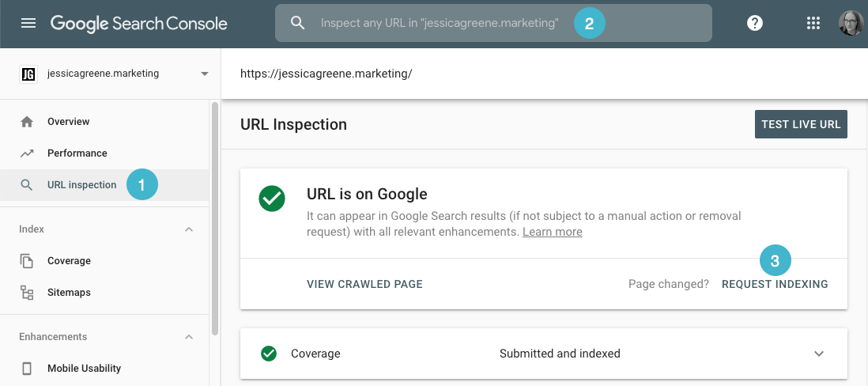Screen dimensions: 868x386
Task: Open the Google apps grid
Action: 813,23
